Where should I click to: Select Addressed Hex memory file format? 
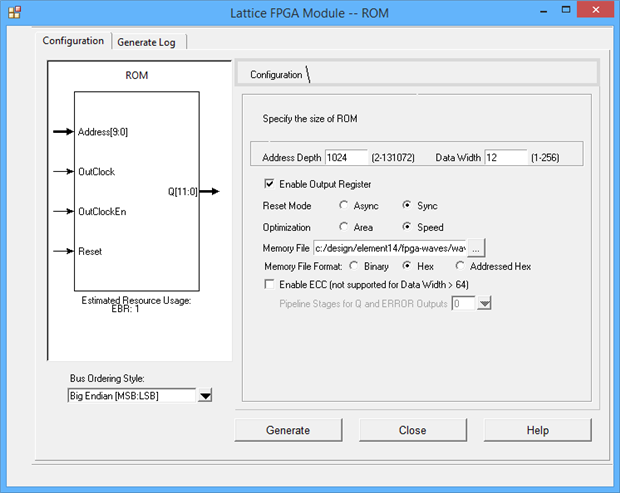click(x=460, y=266)
